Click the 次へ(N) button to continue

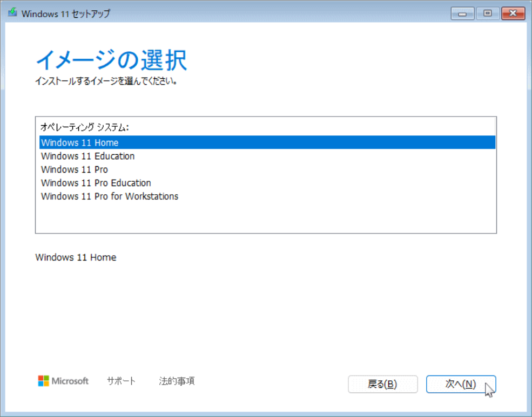pyautogui.click(x=461, y=384)
